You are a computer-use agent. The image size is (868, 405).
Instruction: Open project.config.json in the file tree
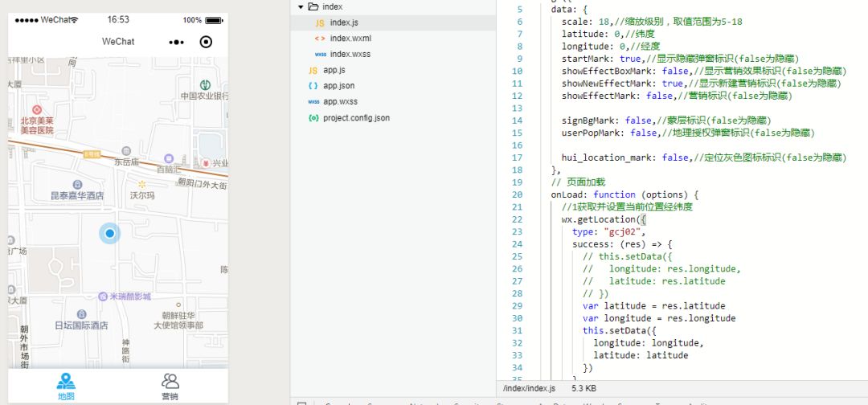click(357, 118)
